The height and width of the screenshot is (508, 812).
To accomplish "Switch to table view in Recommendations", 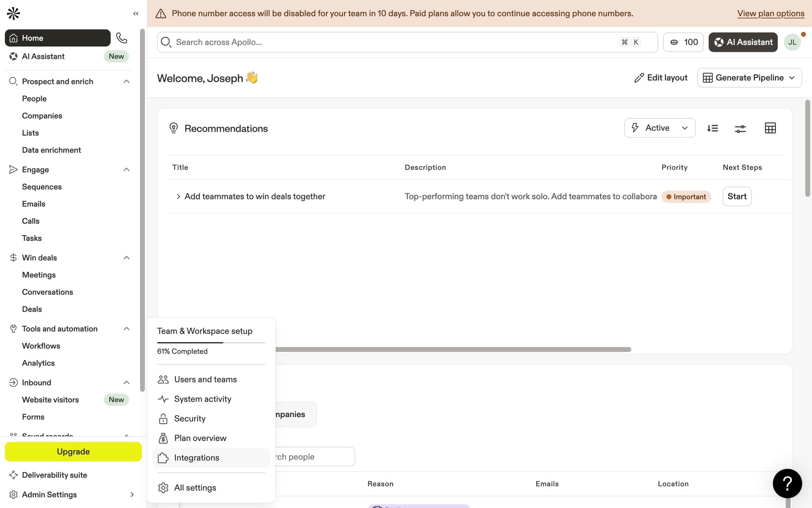I will pyautogui.click(x=770, y=128).
